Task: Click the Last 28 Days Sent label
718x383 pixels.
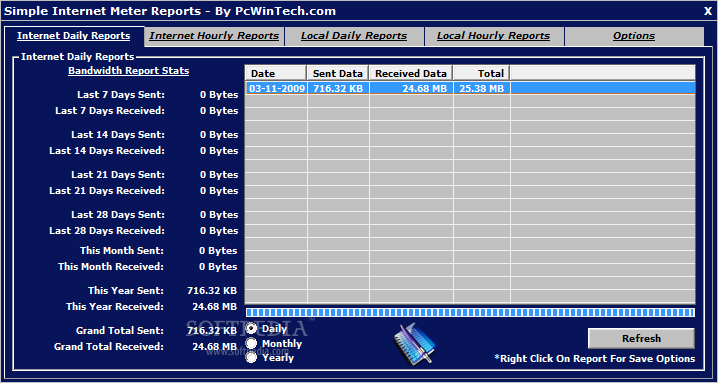Action: click(x=118, y=214)
